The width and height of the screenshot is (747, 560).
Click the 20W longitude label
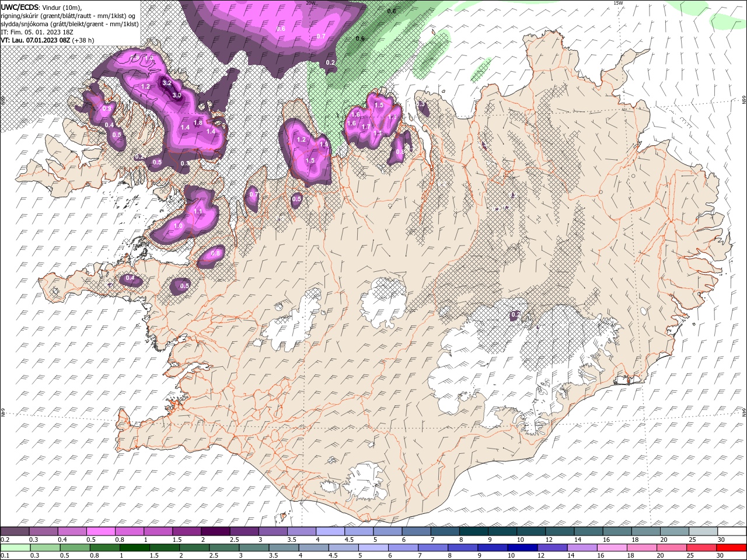point(310,3)
